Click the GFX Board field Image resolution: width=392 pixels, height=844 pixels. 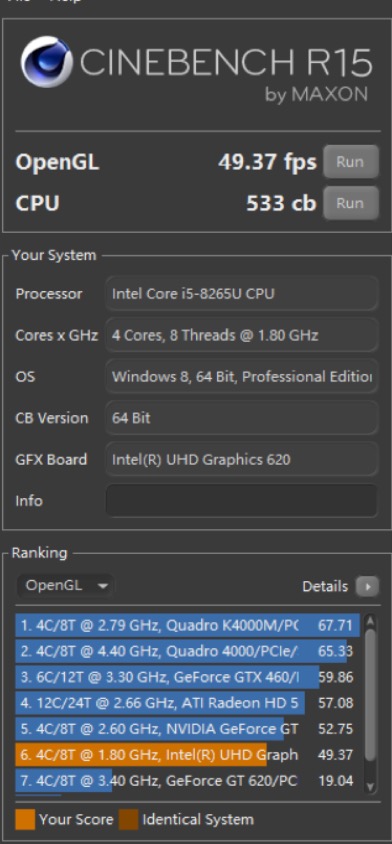coord(242,459)
